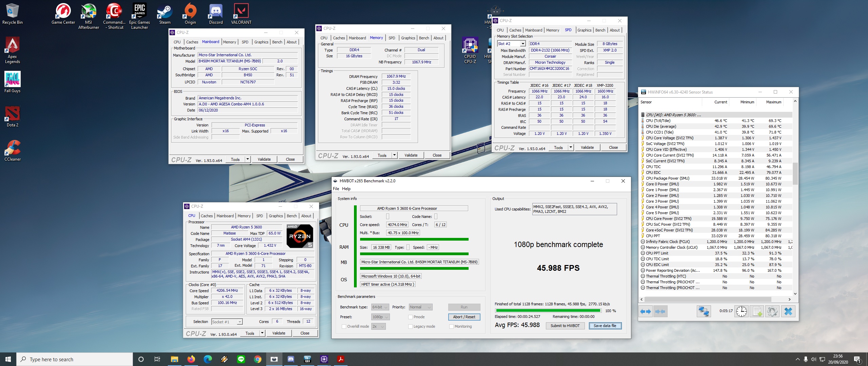Switch to Bench tab in Memory CPU-Z window
Viewport: 868px width, 366px height.
(x=424, y=38)
